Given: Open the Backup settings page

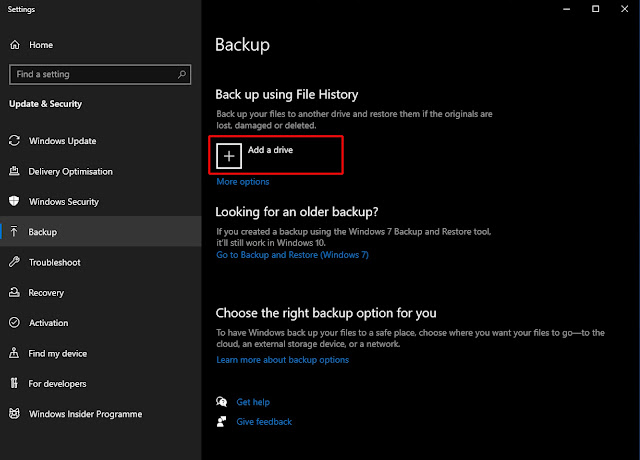Looking at the screenshot, I should pos(43,232).
